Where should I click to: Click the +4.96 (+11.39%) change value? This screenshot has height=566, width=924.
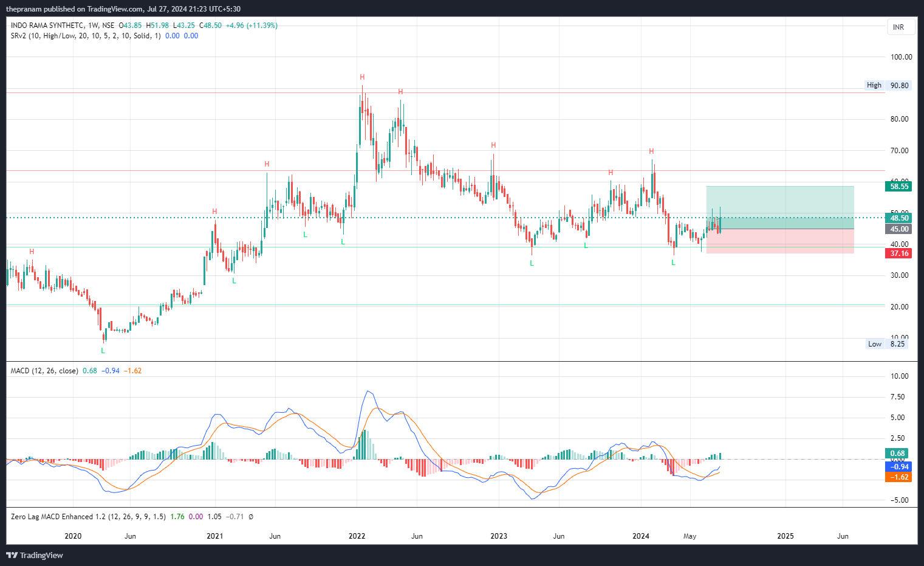(x=252, y=26)
